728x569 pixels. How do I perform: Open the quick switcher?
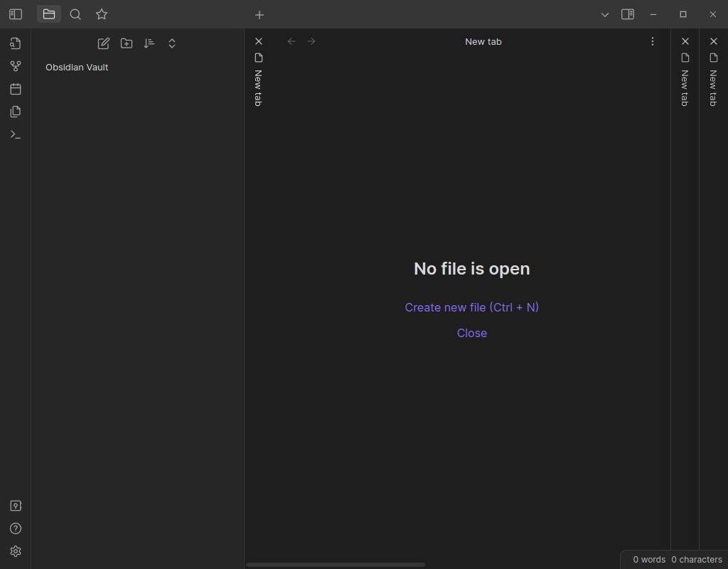tap(16, 43)
